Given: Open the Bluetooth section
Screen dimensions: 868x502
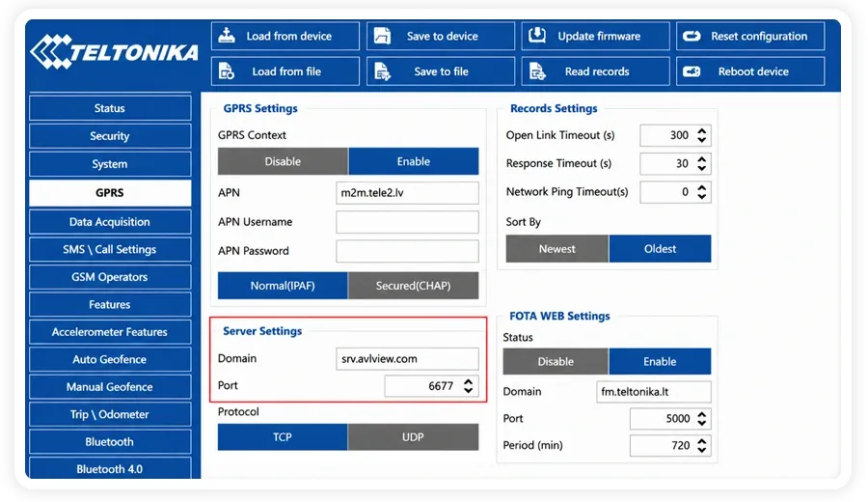Looking at the screenshot, I should [110, 441].
